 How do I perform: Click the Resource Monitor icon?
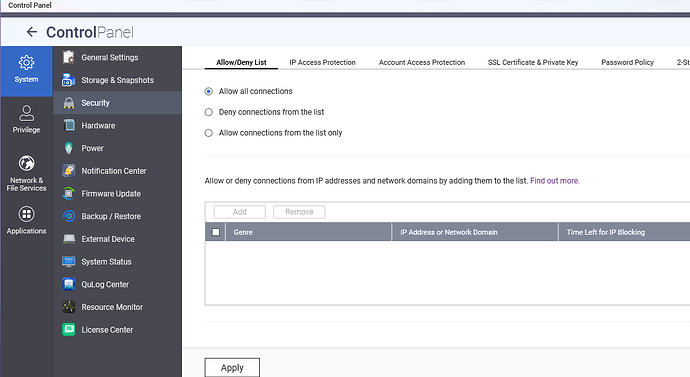pyautogui.click(x=69, y=307)
